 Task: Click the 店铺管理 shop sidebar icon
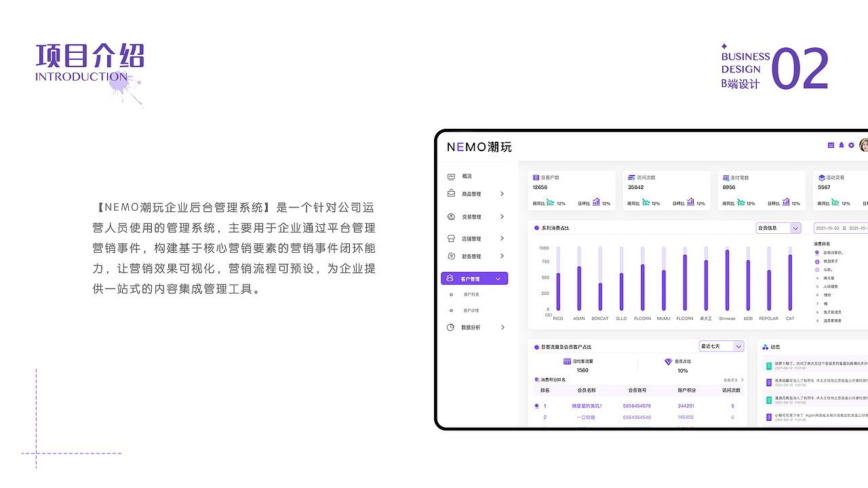click(451, 239)
